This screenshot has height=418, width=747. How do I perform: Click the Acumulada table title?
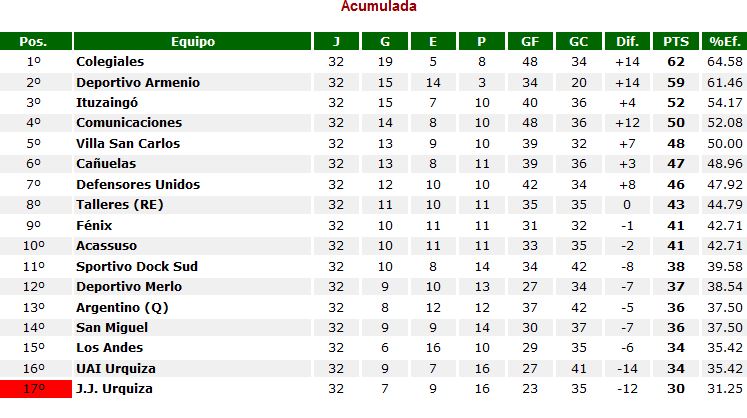coord(379,6)
